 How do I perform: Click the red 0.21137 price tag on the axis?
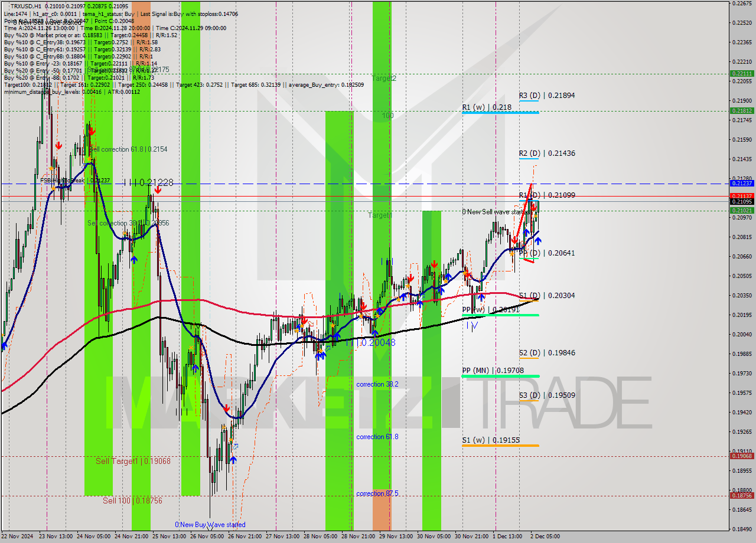[742, 196]
